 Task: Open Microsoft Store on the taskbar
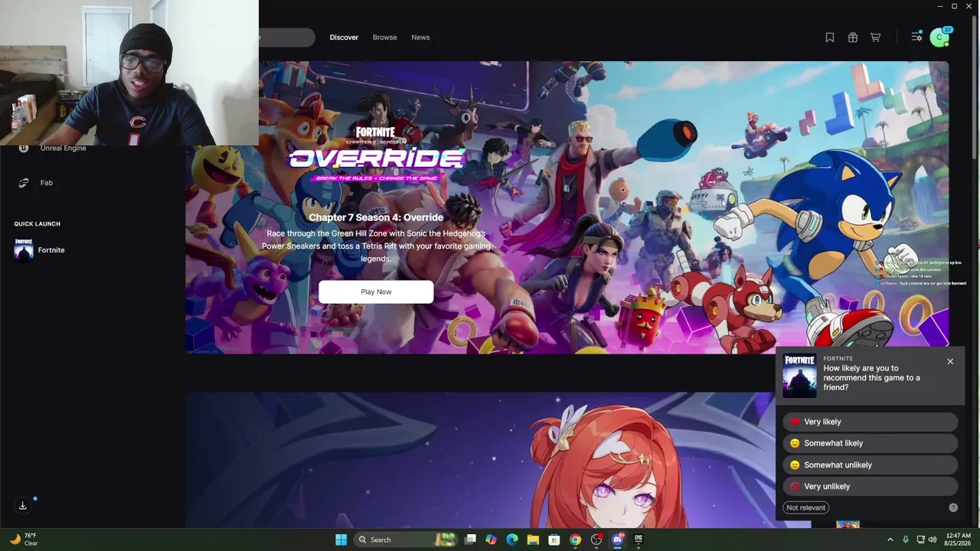[x=554, y=540]
